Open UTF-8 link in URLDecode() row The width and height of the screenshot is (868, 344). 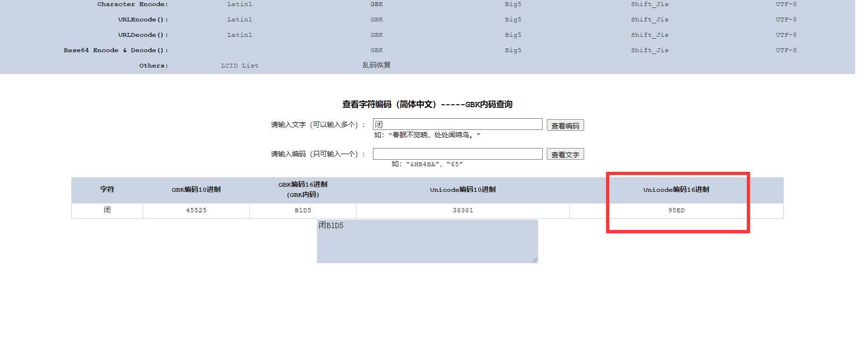click(786, 35)
